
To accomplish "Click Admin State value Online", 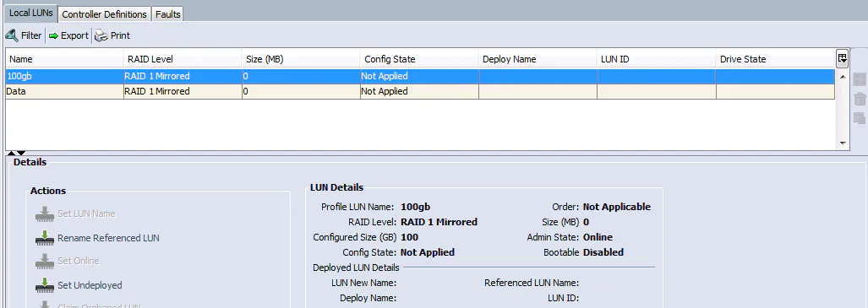I will click(598, 237).
